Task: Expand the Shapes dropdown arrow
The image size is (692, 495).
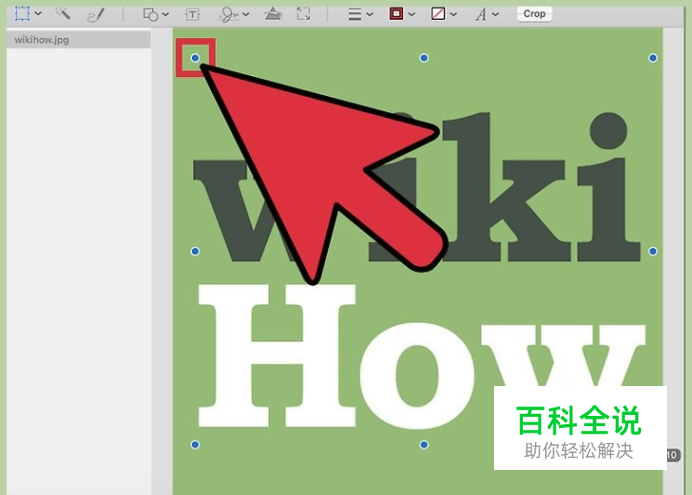Action: coord(165,14)
